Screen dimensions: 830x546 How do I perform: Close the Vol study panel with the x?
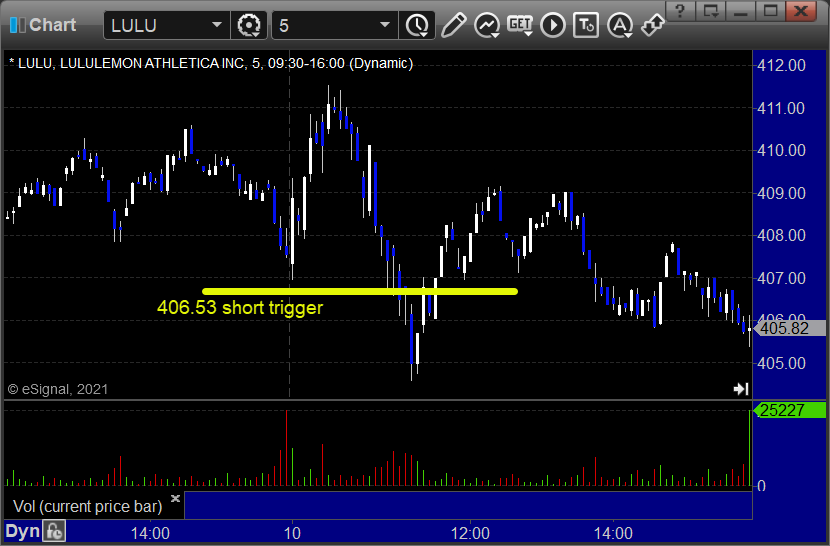pyautogui.click(x=176, y=498)
